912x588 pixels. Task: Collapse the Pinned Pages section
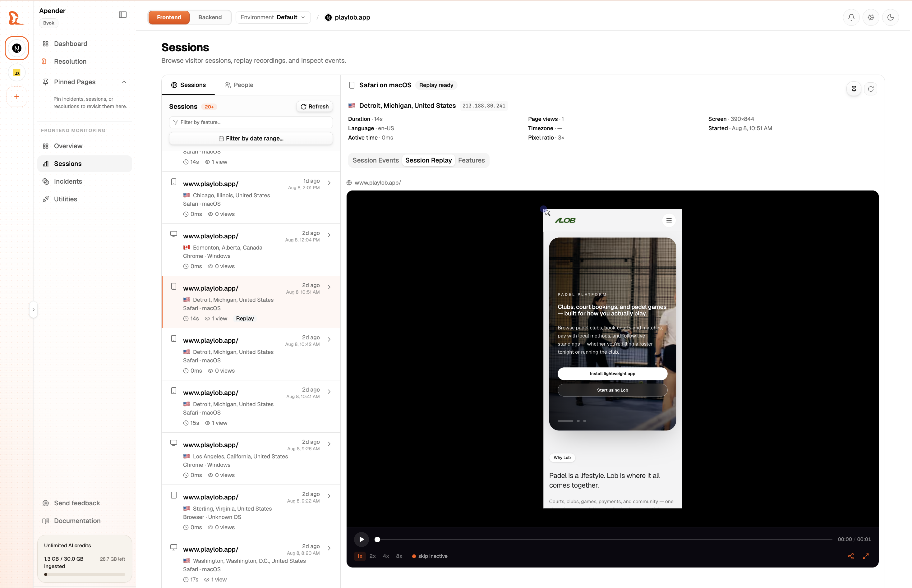click(x=124, y=82)
